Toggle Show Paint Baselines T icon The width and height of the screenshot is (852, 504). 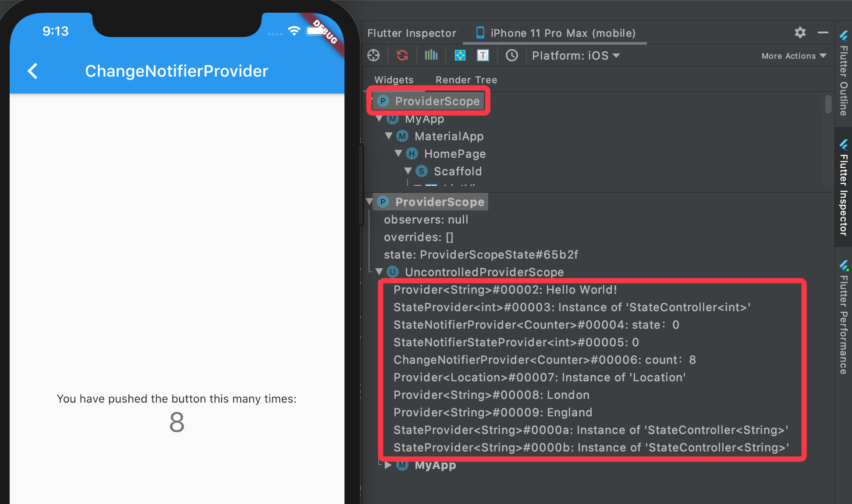[483, 55]
